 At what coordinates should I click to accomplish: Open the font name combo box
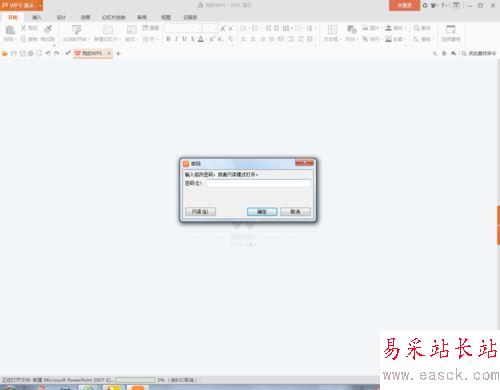183,28
